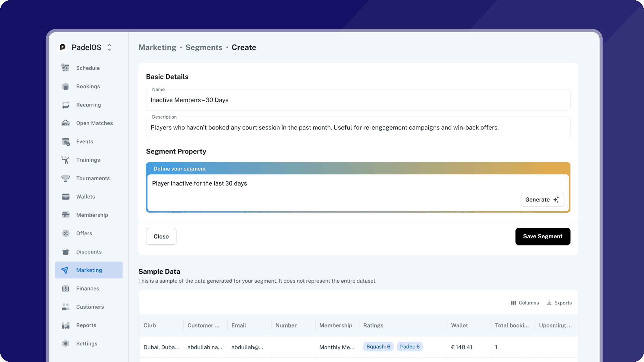This screenshot has height=362, width=644.
Task: Focus the segment Name input field
Action: tap(358, 100)
